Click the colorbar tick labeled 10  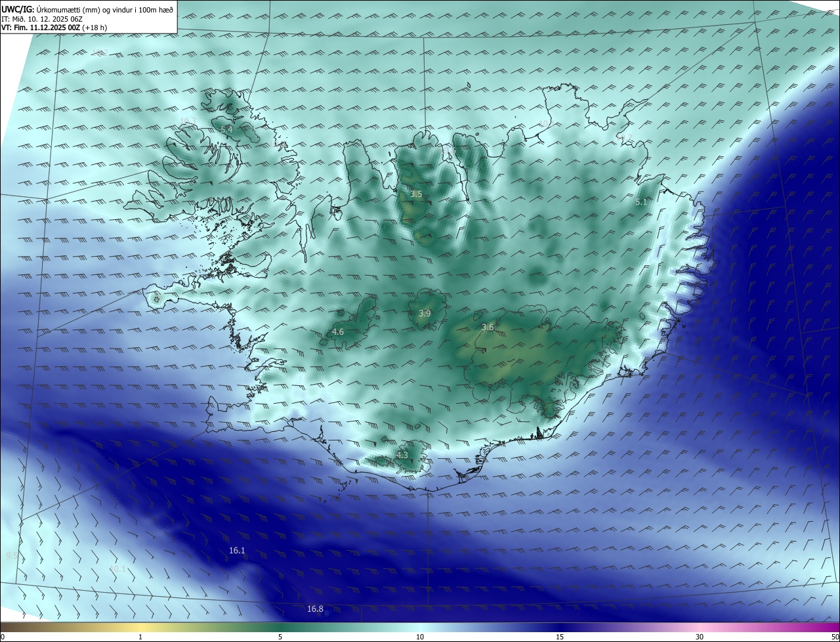point(420,637)
